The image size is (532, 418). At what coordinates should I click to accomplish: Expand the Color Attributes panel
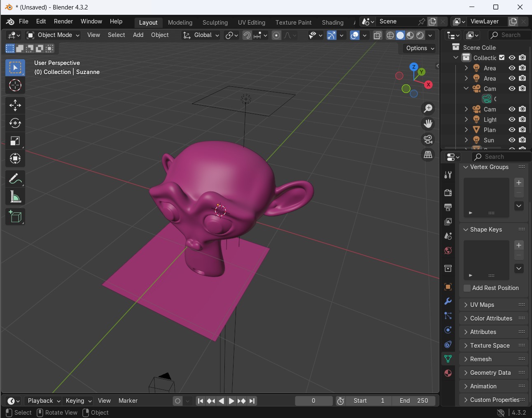pyautogui.click(x=493, y=318)
